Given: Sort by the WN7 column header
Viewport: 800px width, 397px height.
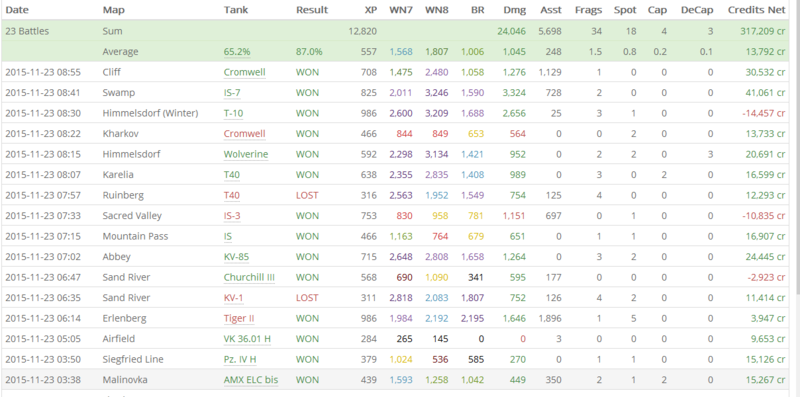Looking at the screenshot, I should pyautogui.click(x=401, y=10).
